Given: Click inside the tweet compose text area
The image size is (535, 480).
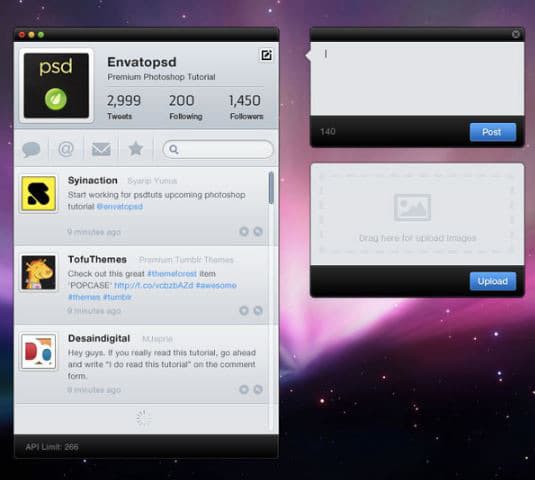Looking at the screenshot, I should 417,79.
